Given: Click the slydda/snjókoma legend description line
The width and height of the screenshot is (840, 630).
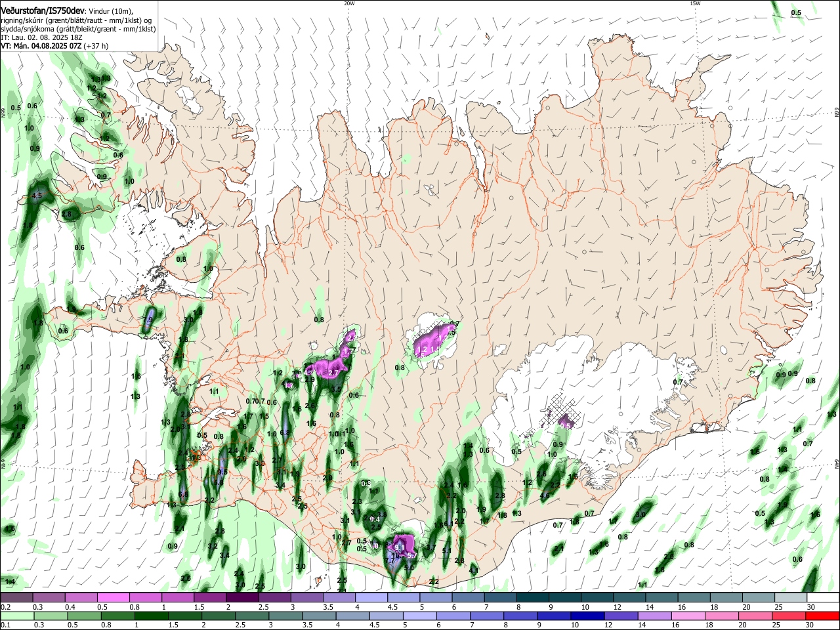Looking at the screenshot, I should 78,29.
